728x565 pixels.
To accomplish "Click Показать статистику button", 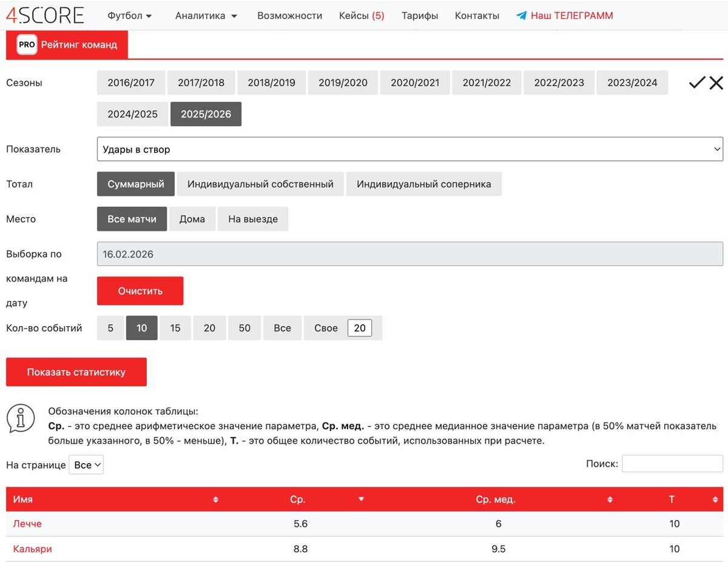I will click(x=76, y=372).
